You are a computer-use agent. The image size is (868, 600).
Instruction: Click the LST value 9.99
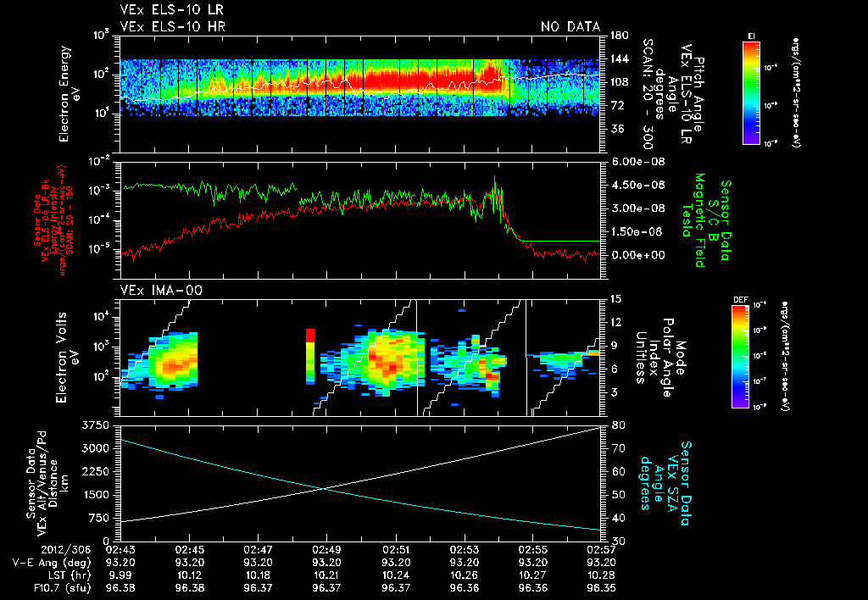point(120,575)
